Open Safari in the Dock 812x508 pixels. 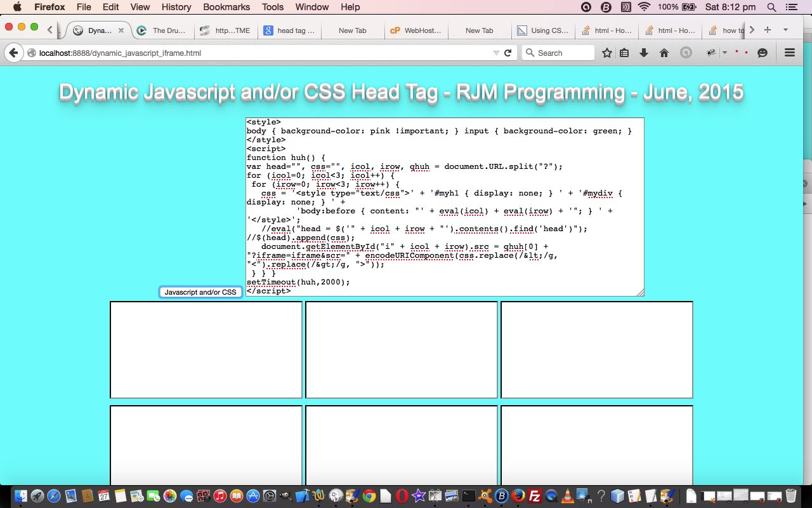(54, 496)
